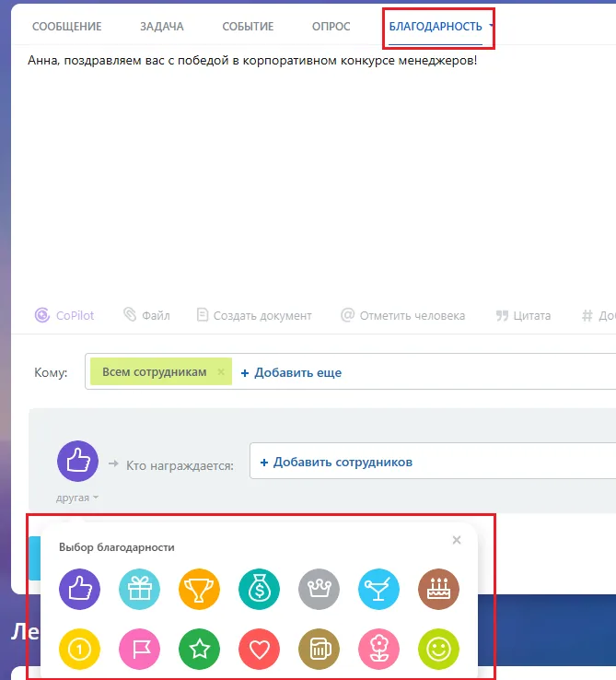Click into the message text editor area
616x680 pixels.
pos(313,173)
